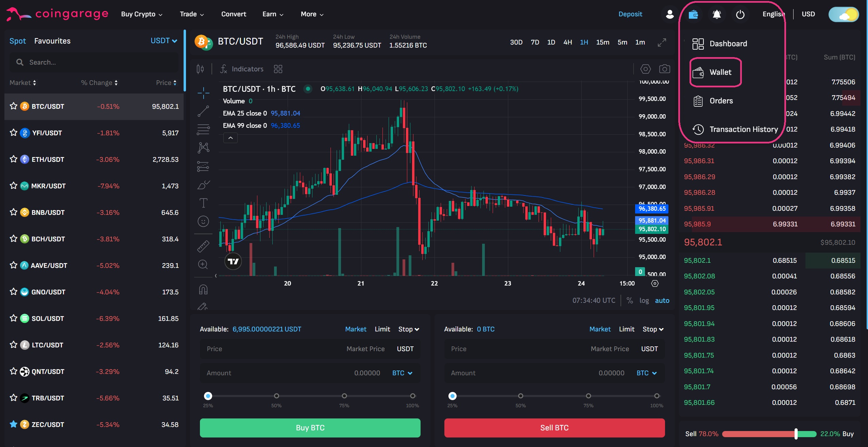The height and width of the screenshot is (447, 868).
Task: Click the Deposit link
Action: coord(630,14)
